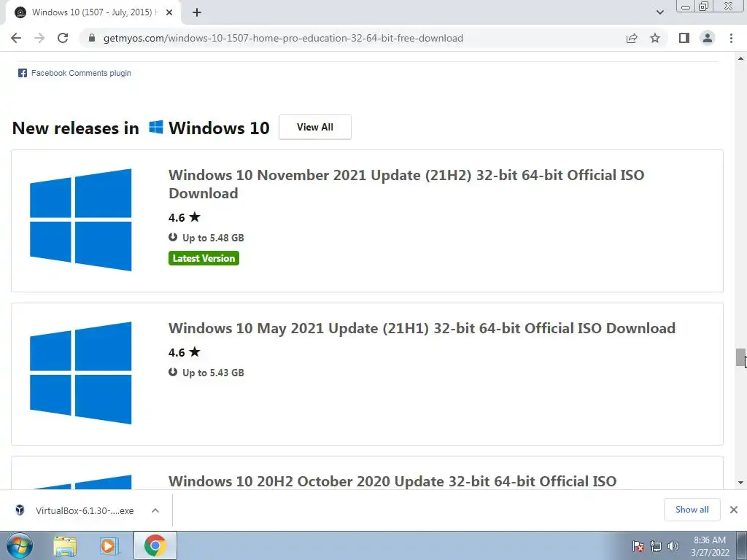Click the page scrollbar thumb

click(740, 357)
